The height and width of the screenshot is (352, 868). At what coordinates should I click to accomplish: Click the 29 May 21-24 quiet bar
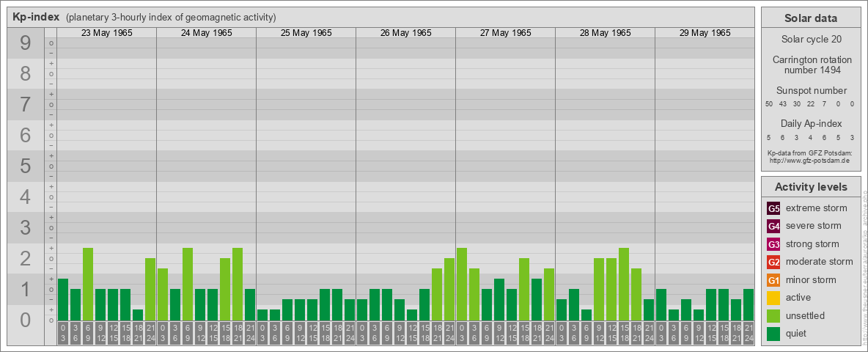749,304
